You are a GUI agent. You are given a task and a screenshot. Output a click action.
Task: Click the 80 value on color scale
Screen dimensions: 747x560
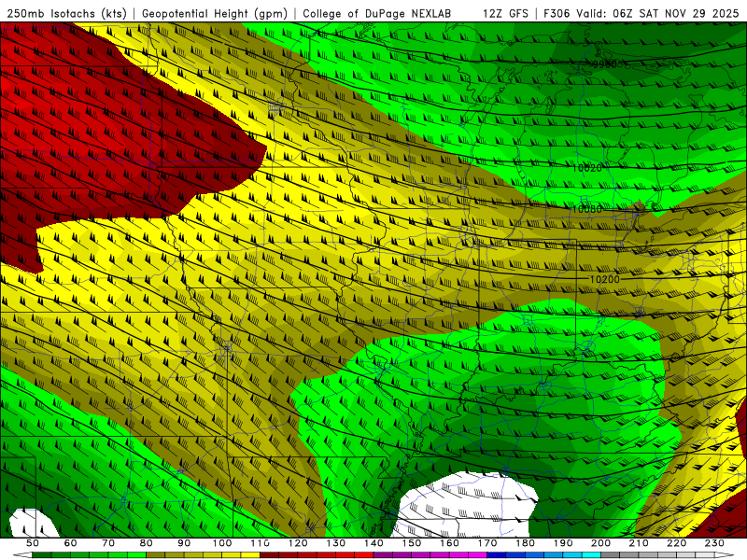click(x=146, y=543)
